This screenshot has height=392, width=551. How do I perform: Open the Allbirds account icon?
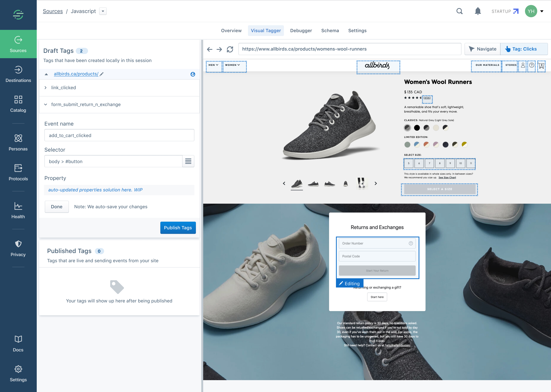(x=523, y=65)
